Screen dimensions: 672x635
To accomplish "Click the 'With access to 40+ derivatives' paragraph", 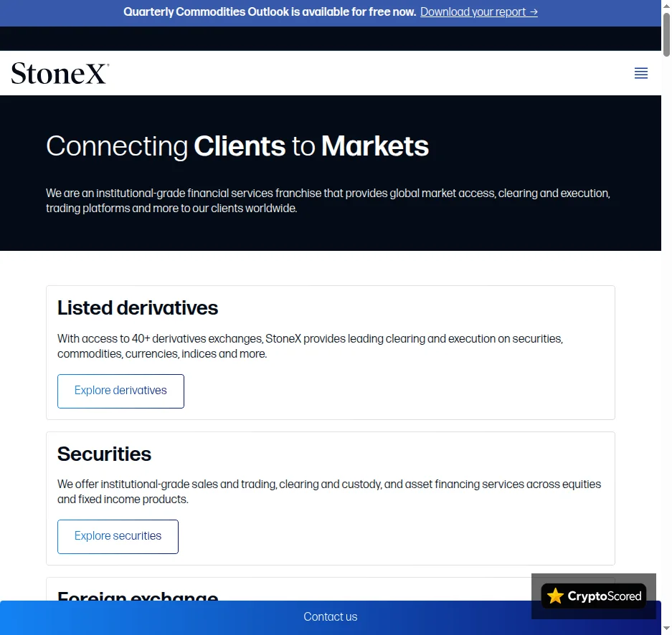I will point(310,346).
